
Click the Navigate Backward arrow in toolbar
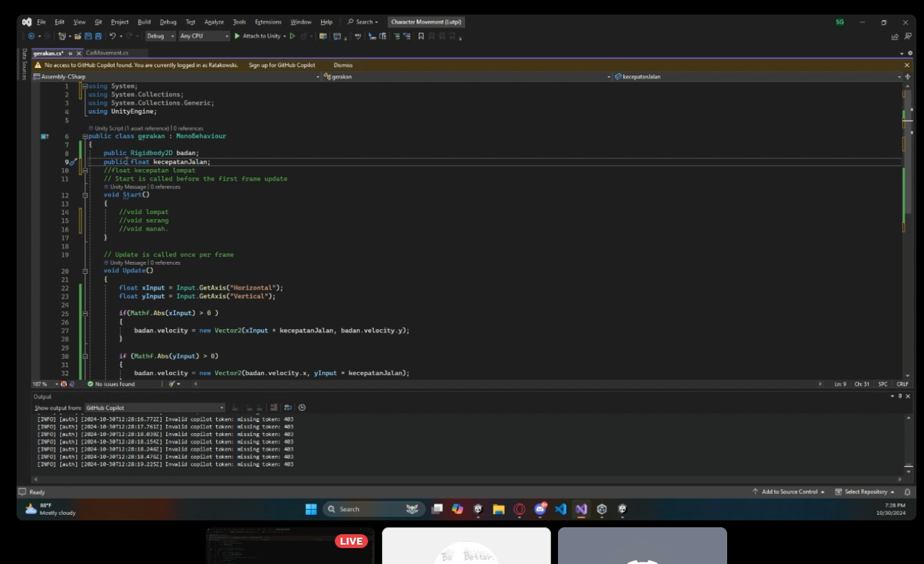pyautogui.click(x=31, y=36)
